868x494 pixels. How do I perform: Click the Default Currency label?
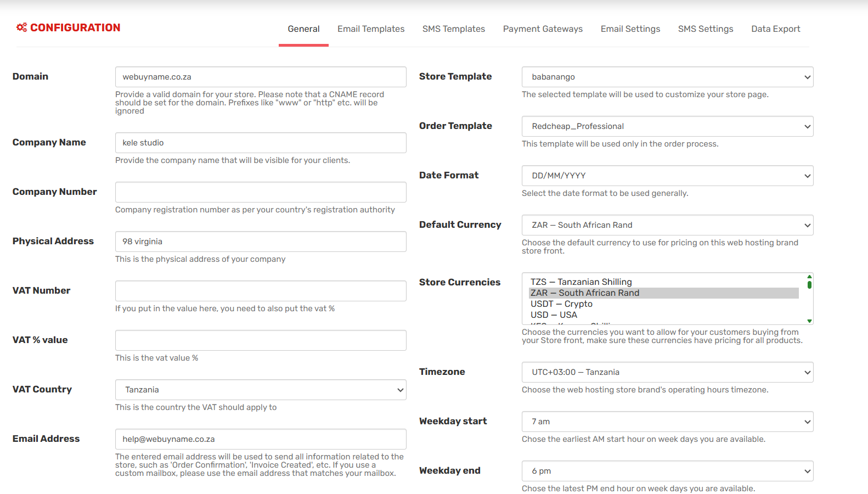point(460,224)
